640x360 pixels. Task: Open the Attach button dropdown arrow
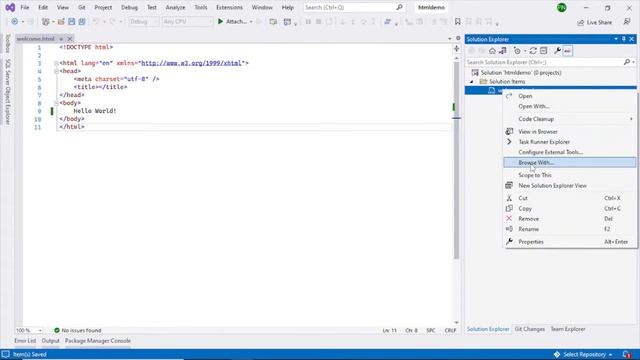(x=251, y=22)
